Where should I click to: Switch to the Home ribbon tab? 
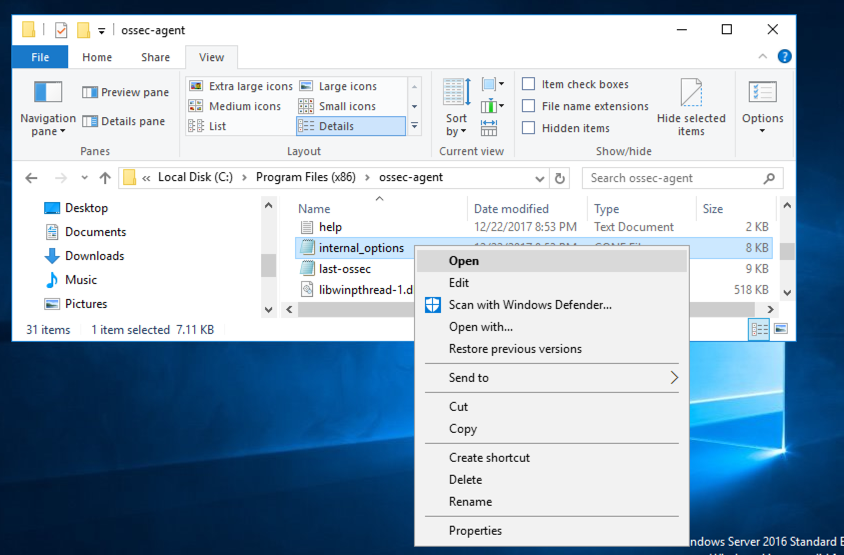97,57
